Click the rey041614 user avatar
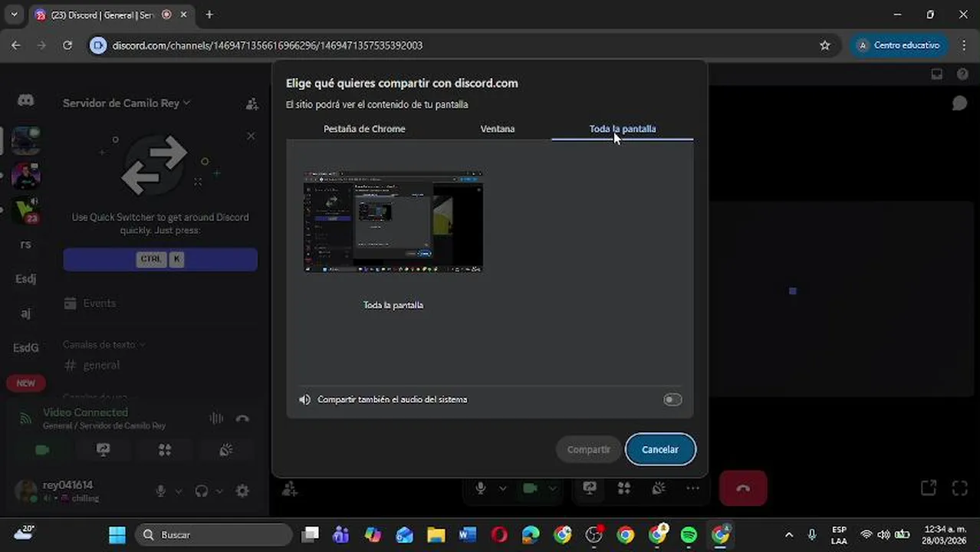 [x=26, y=491]
